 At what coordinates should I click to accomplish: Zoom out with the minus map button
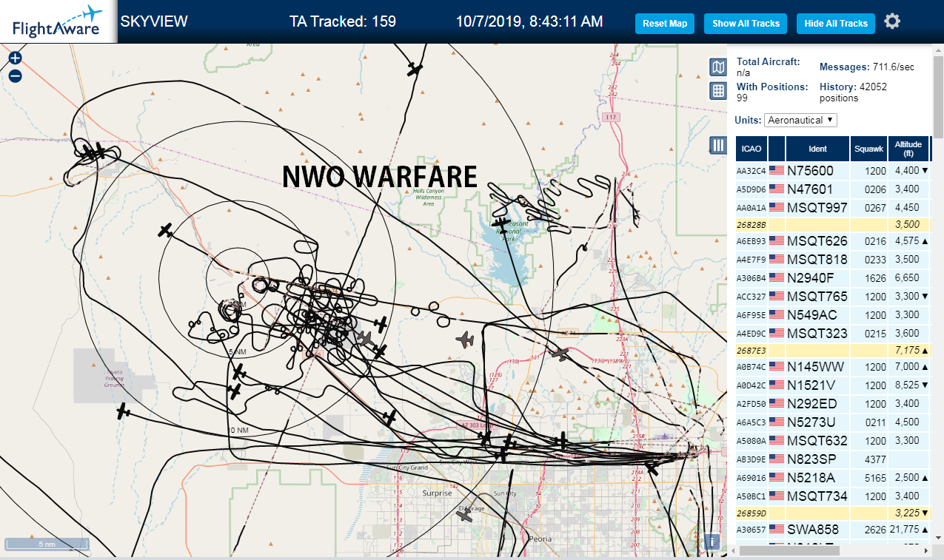(x=15, y=75)
